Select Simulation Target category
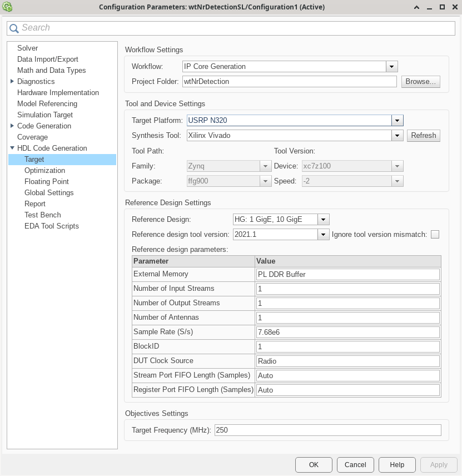Screen dimensions: 462x476 coord(45,115)
